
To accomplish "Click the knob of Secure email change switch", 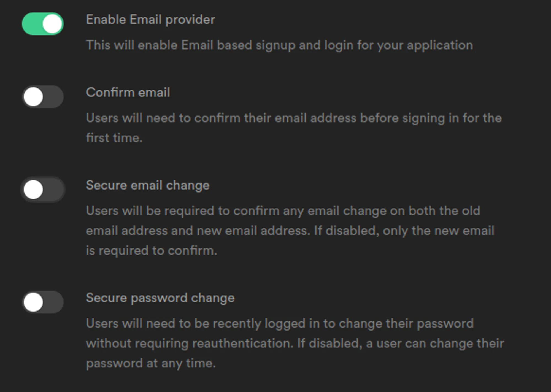I will (x=33, y=190).
